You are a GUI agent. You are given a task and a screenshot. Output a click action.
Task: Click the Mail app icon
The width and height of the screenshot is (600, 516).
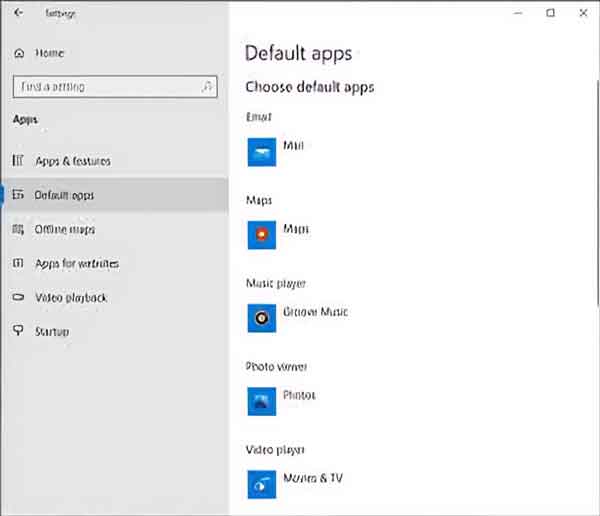click(x=262, y=152)
